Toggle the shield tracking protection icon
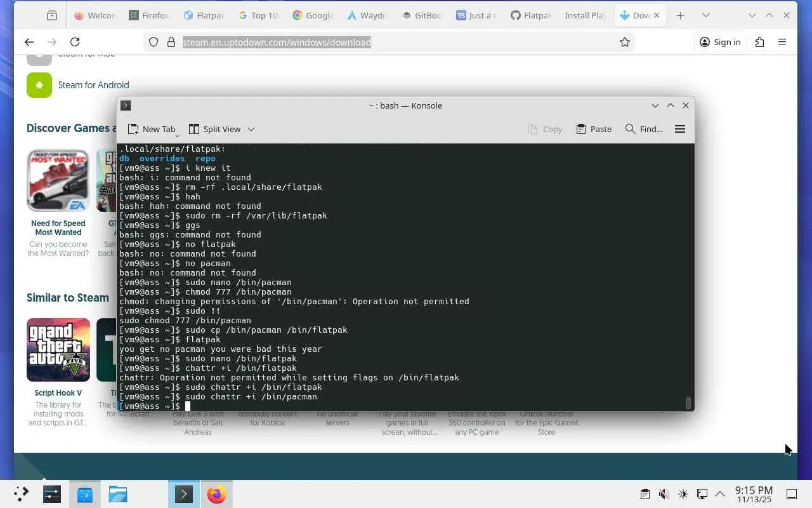 [154, 42]
